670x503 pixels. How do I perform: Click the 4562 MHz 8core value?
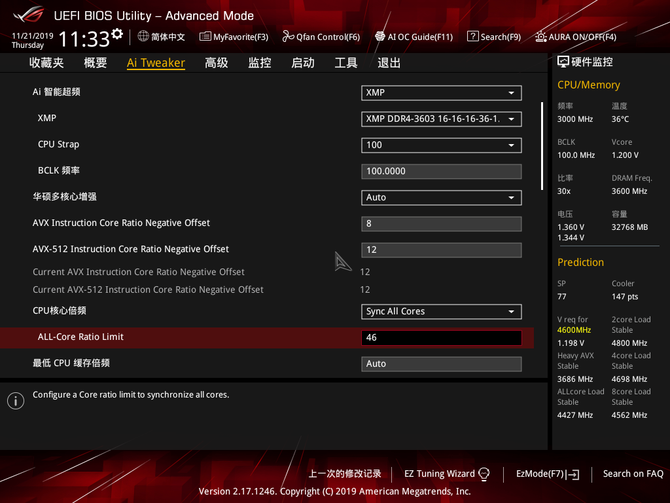[x=629, y=415]
